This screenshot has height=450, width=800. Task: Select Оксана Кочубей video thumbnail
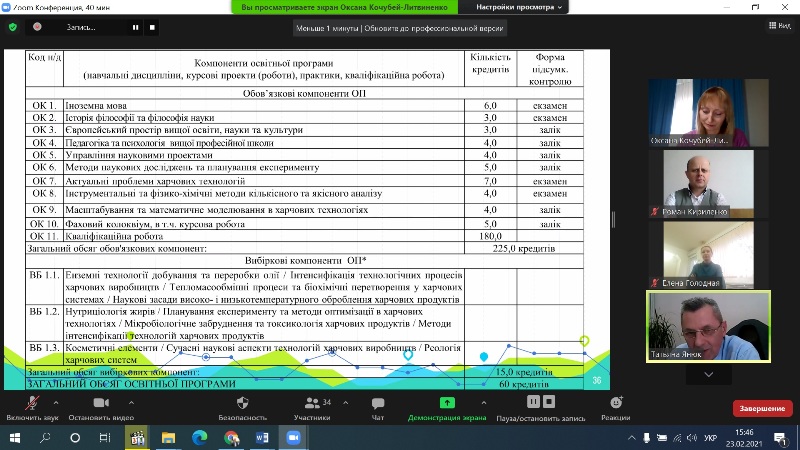(708, 112)
